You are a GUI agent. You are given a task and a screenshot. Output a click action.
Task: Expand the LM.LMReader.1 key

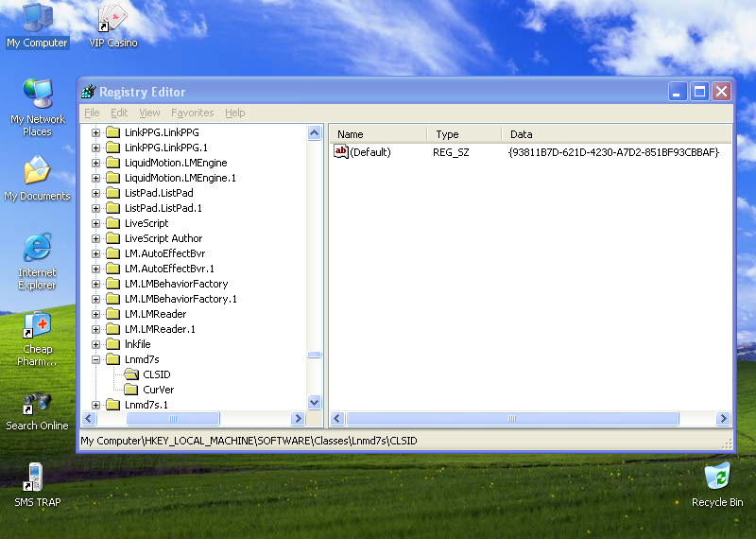click(x=96, y=330)
